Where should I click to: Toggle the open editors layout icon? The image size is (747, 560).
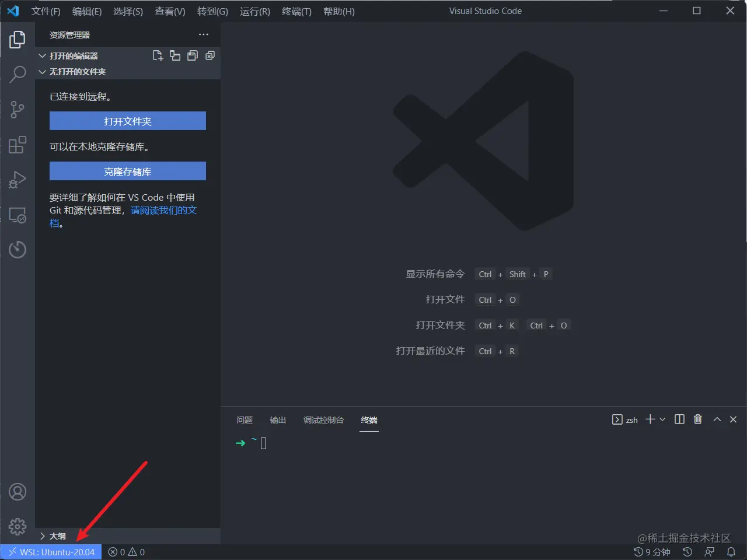tap(175, 55)
